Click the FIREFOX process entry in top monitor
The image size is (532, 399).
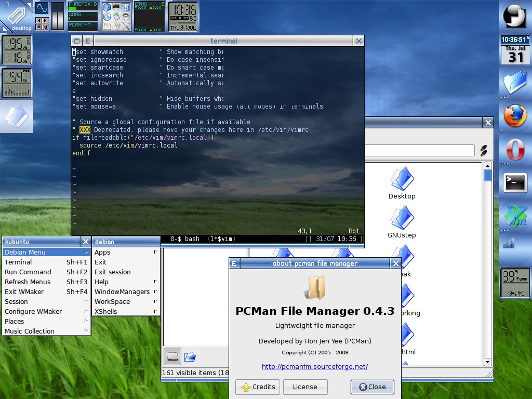[83, 6]
